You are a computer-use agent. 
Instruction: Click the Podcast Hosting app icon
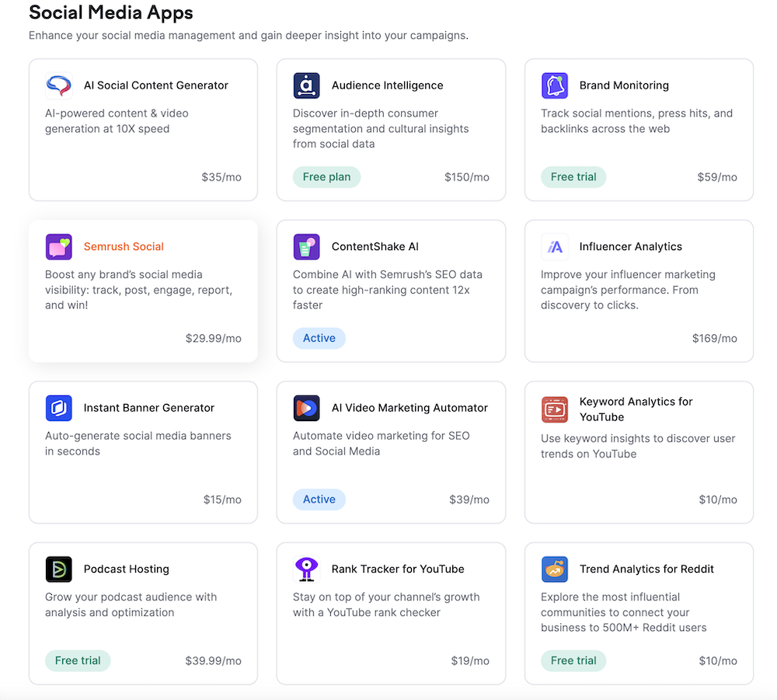coord(58,569)
